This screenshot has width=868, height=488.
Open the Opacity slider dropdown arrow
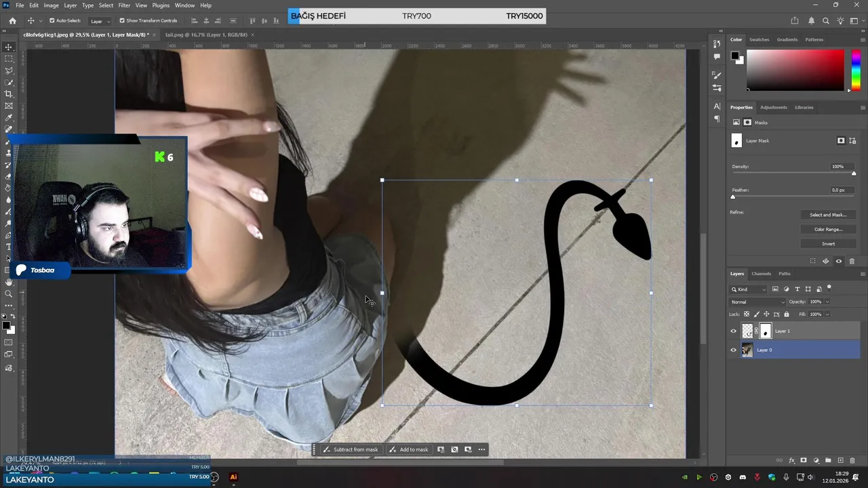click(827, 302)
